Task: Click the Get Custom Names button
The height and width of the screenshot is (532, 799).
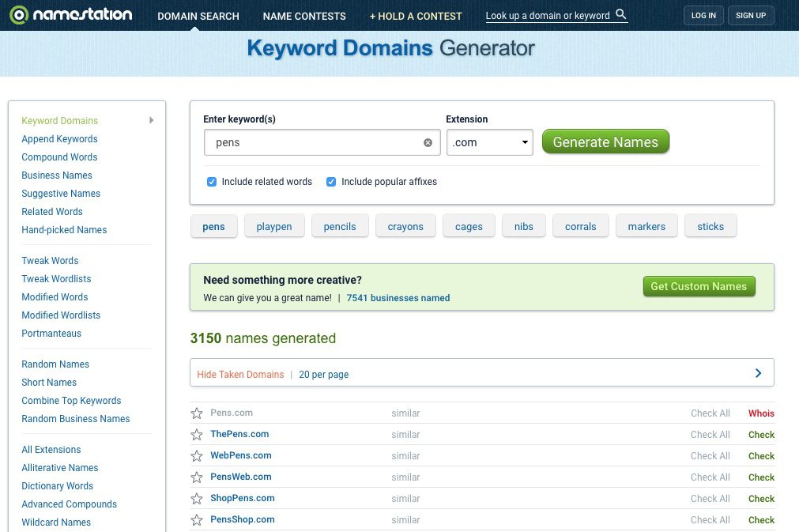Action: pos(698,287)
